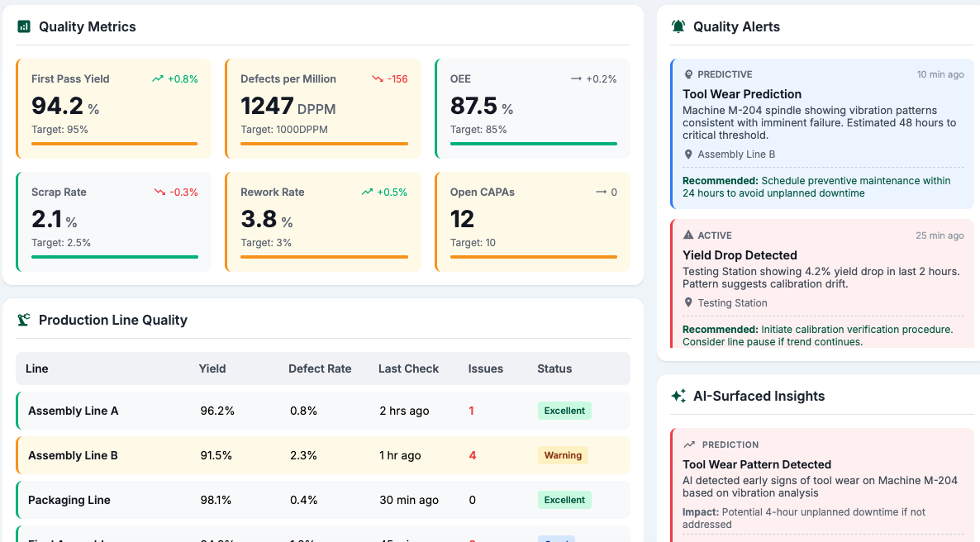This screenshot has width=980, height=542.
Task: Click the Quality Alerts bell icon
Action: pyautogui.click(x=678, y=26)
